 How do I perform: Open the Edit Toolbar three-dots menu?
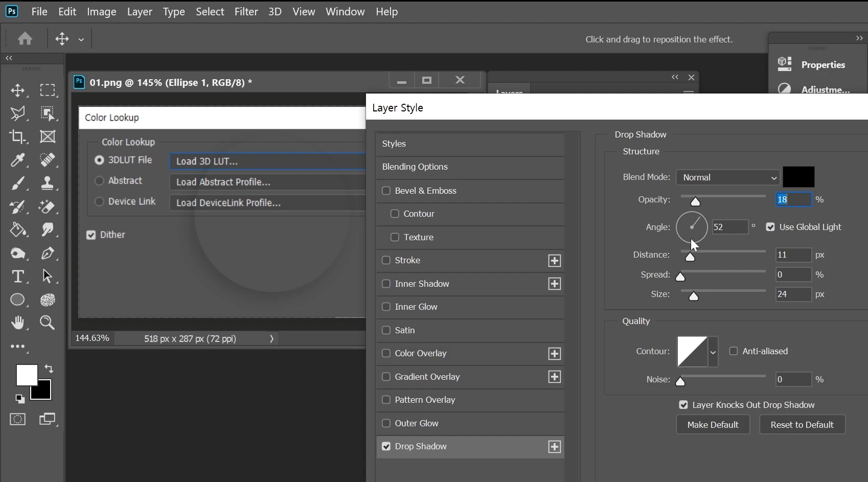[x=18, y=346]
